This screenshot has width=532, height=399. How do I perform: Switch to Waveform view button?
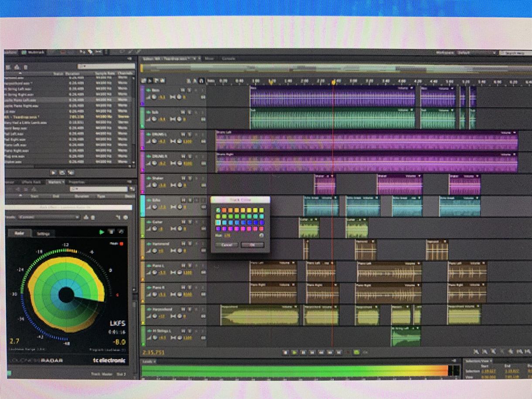point(11,52)
